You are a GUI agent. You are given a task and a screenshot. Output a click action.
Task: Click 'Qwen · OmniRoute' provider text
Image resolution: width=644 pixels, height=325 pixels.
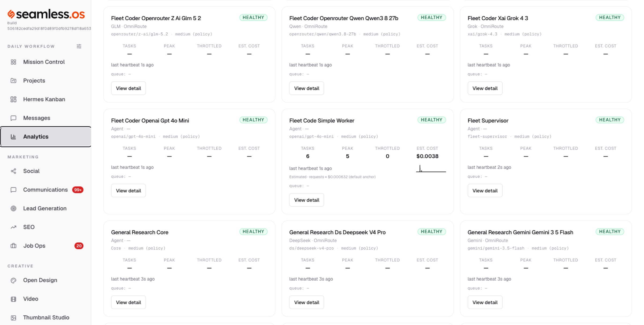(308, 26)
